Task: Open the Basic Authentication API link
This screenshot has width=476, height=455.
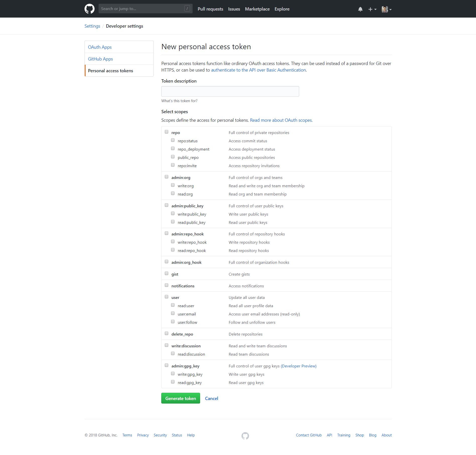Action: [258, 70]
